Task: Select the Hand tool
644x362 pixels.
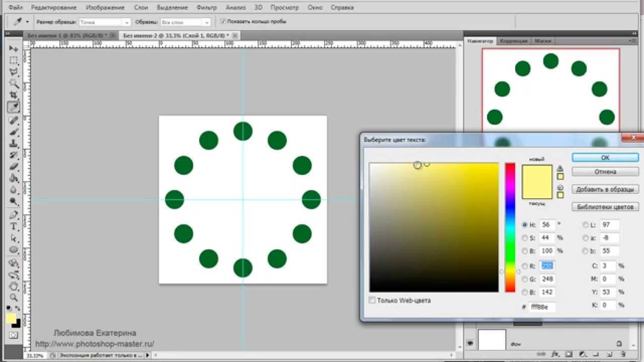Action: [14, 286]
